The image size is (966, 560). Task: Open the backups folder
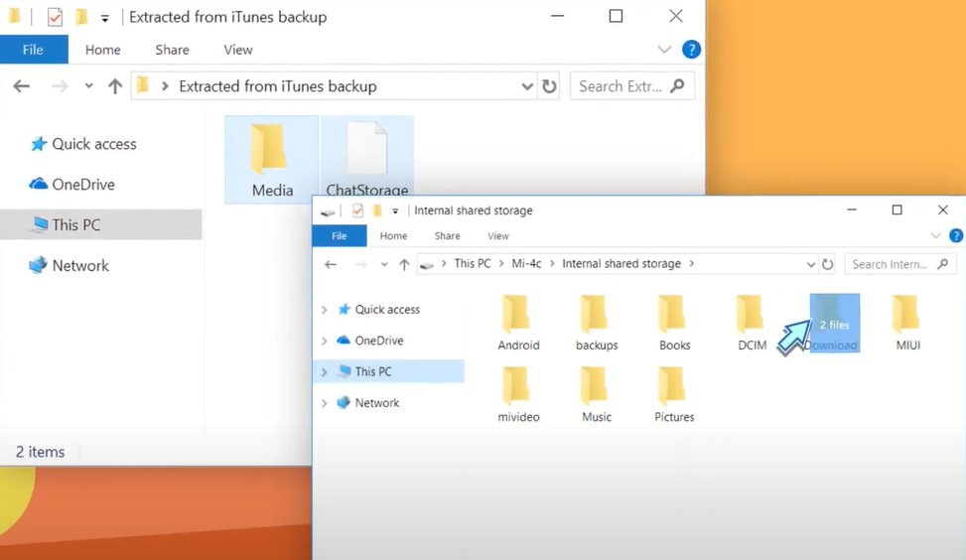click(597, 323)
